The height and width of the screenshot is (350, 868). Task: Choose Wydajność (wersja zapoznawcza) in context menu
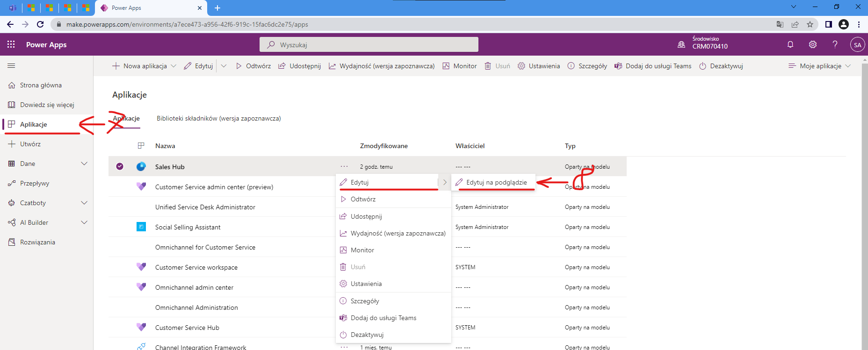point(393,233)
